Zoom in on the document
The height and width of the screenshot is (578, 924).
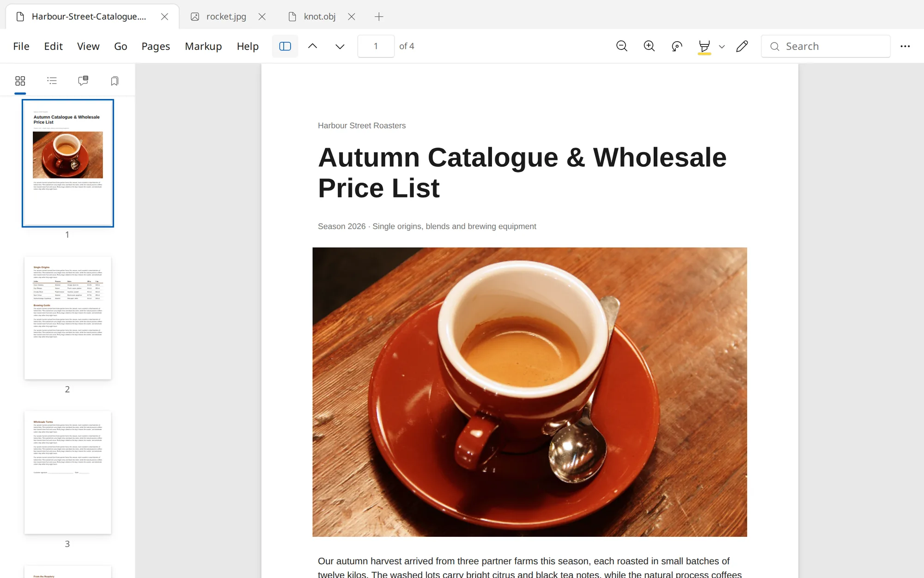[649, 46]
